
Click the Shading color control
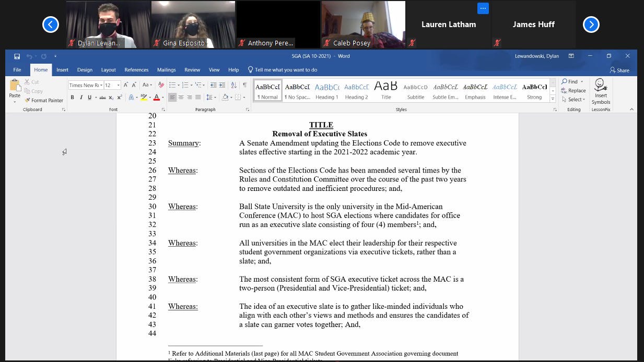coord(226,97)
